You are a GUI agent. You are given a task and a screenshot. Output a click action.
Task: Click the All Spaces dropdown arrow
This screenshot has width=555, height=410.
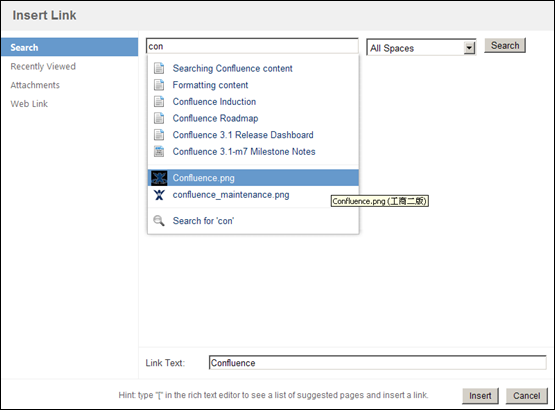click(469, 48)
